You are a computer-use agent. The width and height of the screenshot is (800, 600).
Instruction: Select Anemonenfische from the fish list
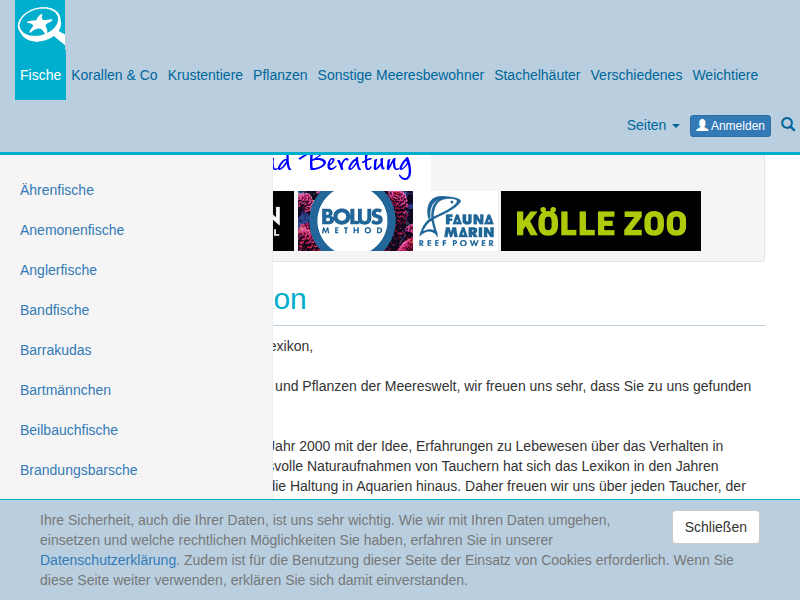72,230
